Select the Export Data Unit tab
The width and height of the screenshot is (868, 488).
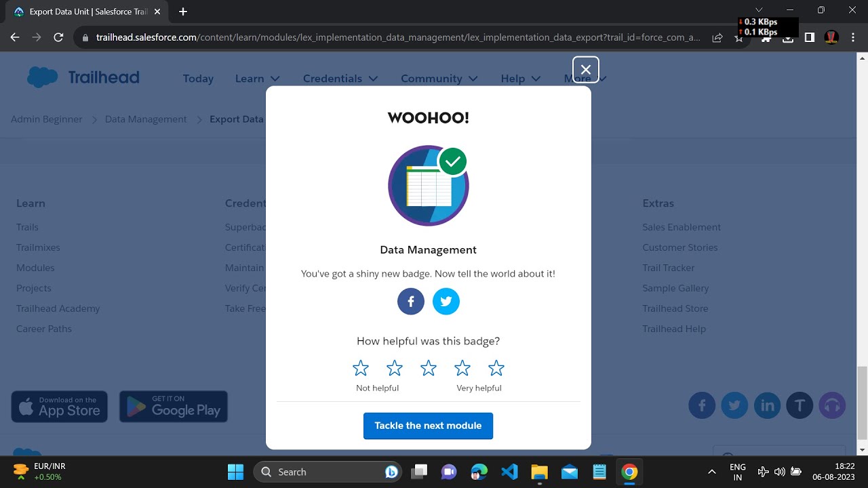click(87, 12)
